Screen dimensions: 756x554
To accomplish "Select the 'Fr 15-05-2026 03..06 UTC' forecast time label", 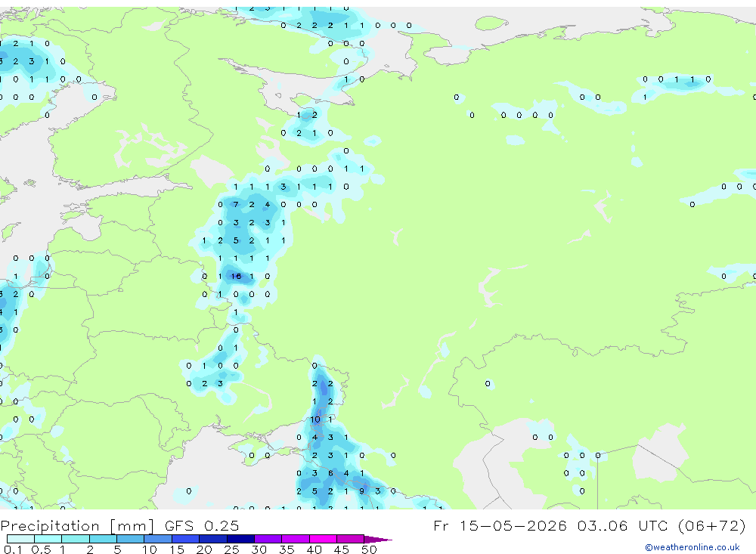I will [x=553, y=525].
